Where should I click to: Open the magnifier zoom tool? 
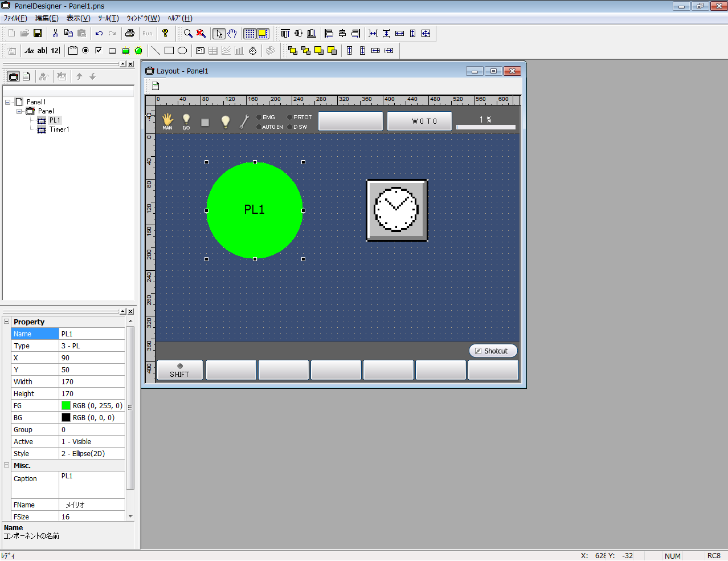187,34
